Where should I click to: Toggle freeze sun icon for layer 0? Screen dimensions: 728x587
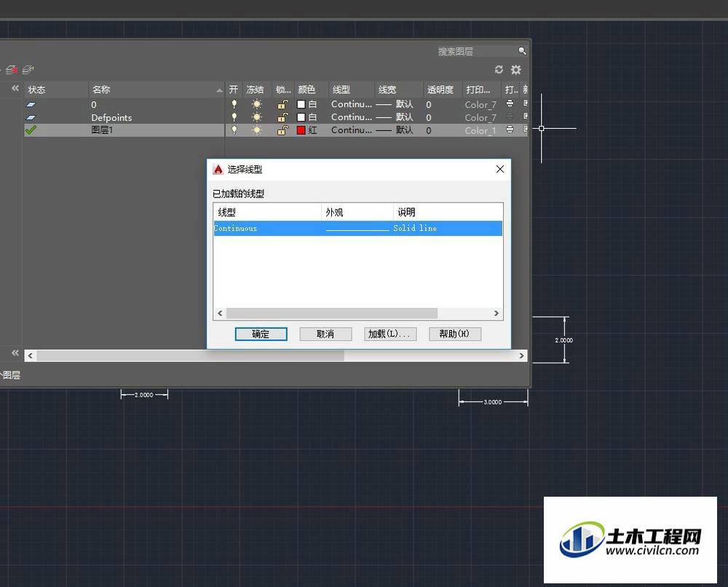[256, 104]
